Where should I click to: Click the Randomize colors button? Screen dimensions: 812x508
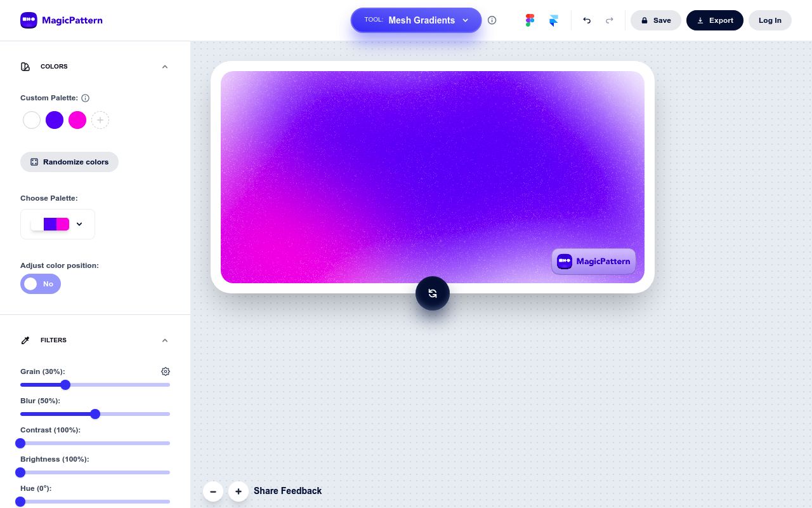(69, 162)
